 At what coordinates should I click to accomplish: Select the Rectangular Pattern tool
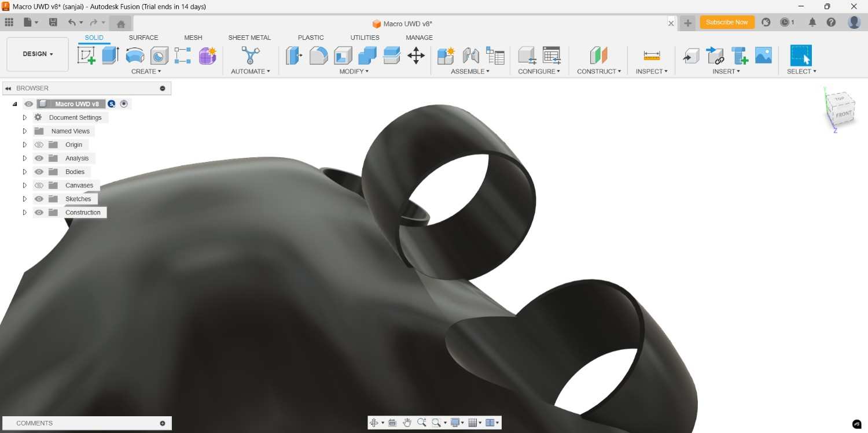click(x=183, y=55)
